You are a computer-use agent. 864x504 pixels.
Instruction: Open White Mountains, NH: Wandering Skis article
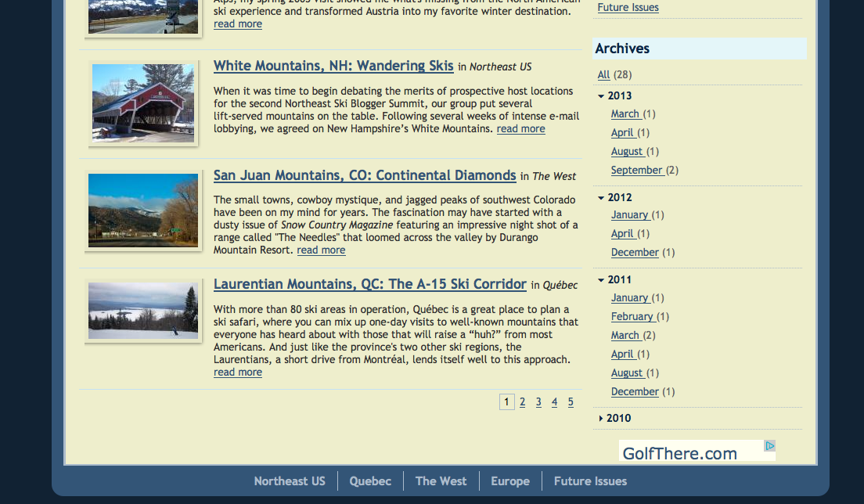(x=333, y=66)
